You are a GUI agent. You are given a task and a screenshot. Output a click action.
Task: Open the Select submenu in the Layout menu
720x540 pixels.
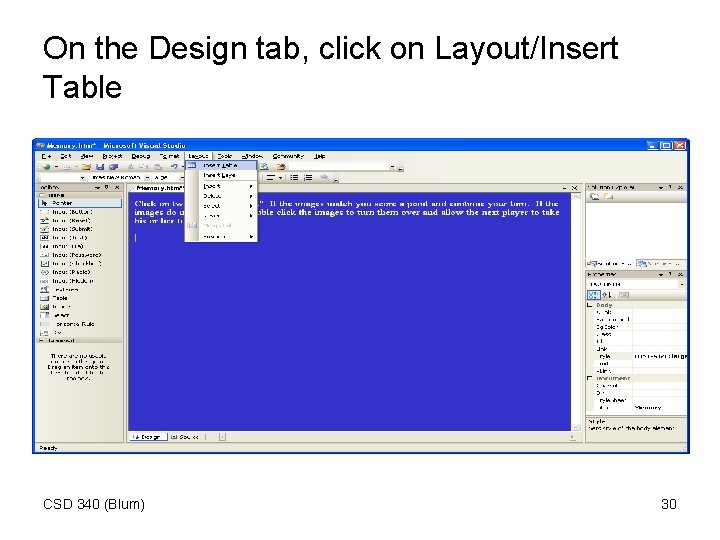click(x=221, y=206)
